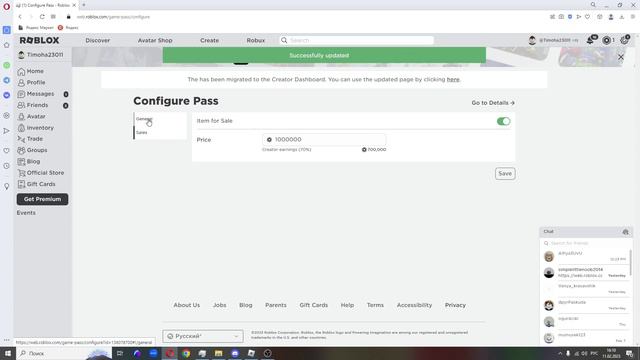Go back with the browser back arrow

coord(20,17)
